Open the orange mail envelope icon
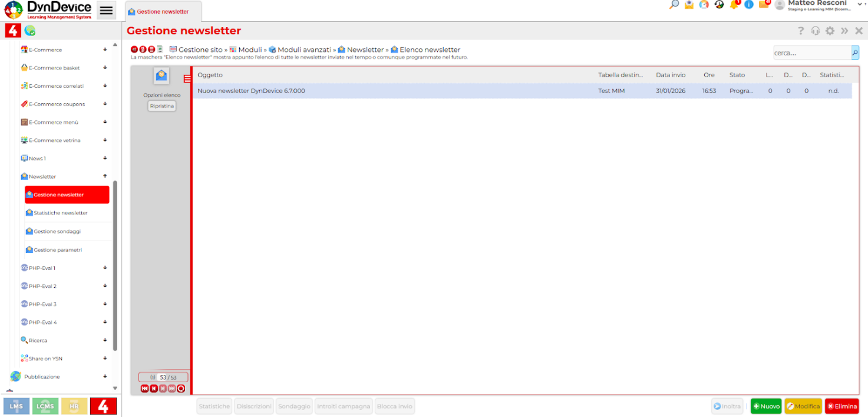 764,5
